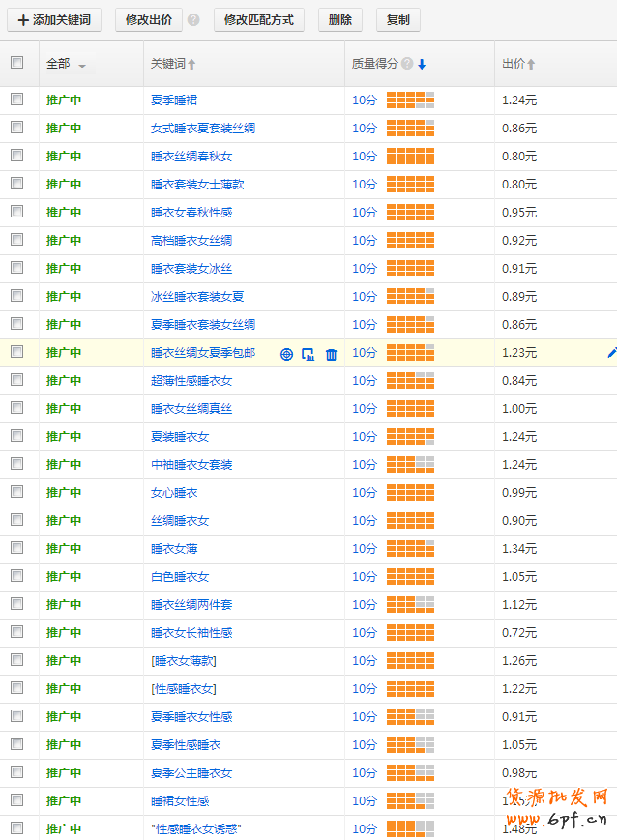Sort keywords using the 关键词 column arrow
The width and height of the screenshot is (617, 840).
pyautogui.click(x=191, y=65)
